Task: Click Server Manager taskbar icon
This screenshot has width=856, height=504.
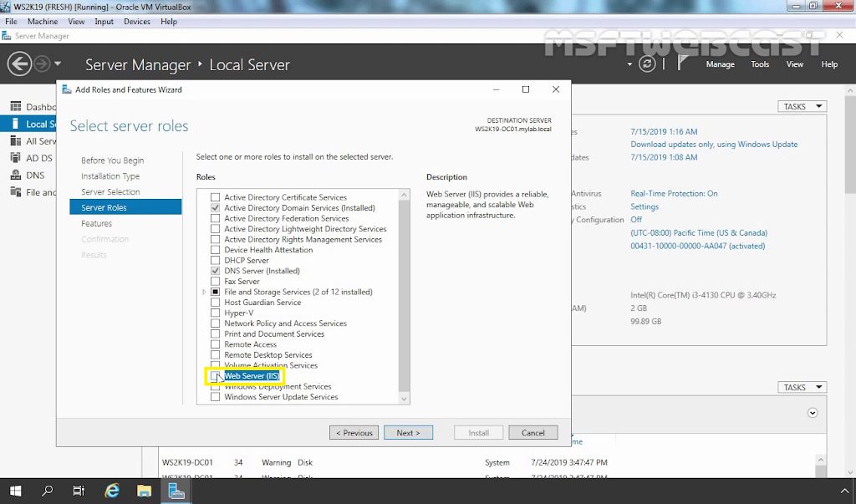Action: point(176,491)
